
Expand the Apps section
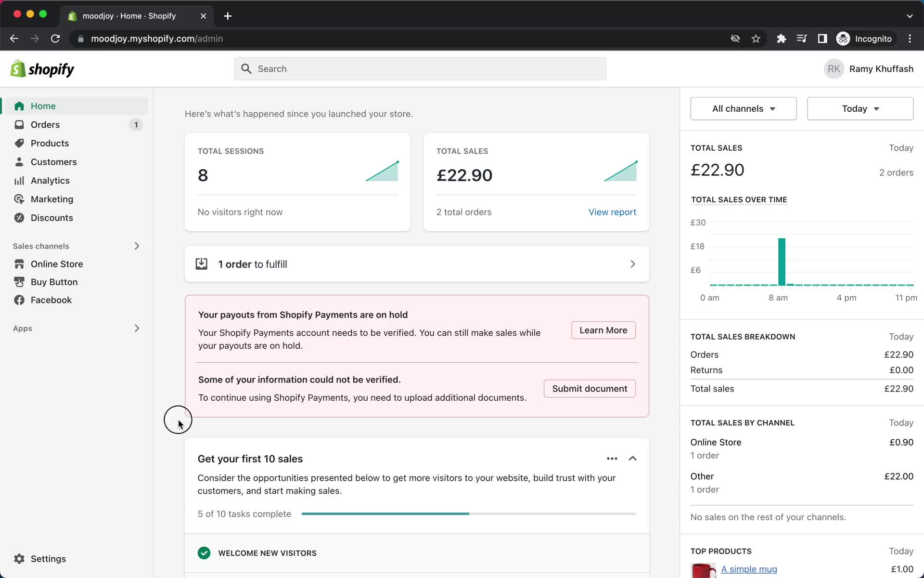(136, 328)
